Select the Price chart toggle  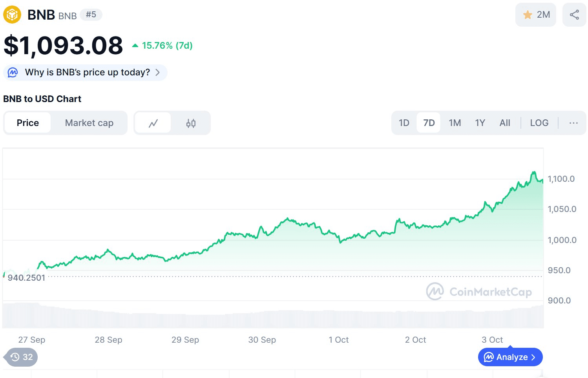pos(28,123)
